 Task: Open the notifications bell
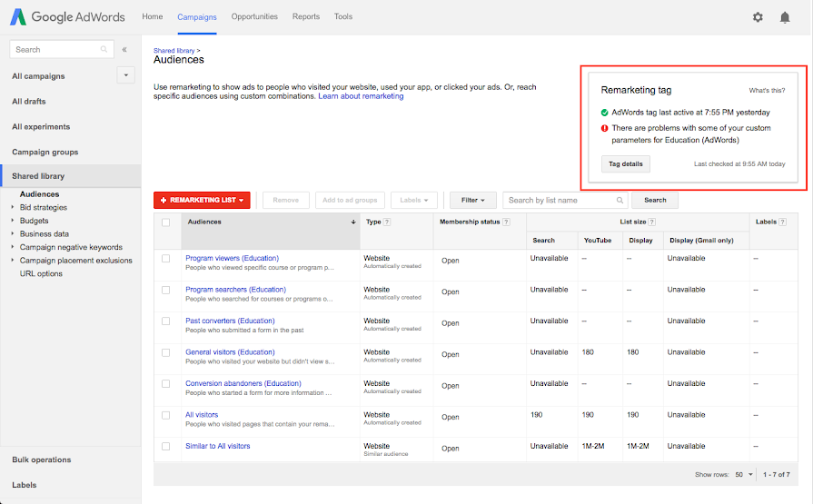click(785, 17)
